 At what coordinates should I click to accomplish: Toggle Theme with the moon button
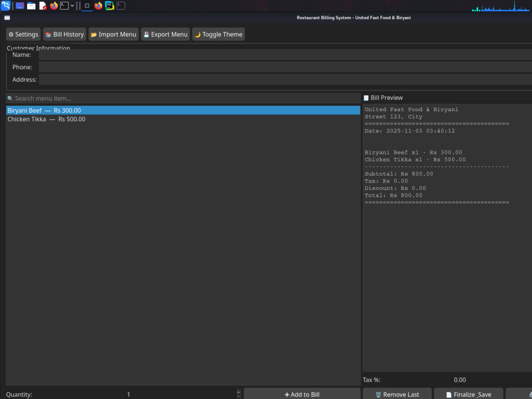coord(219,34)
